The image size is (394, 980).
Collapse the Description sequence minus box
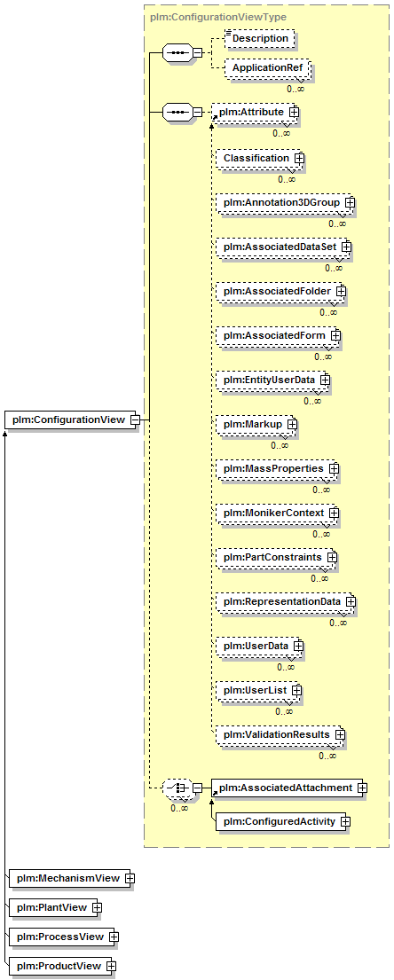coord(197,52)
